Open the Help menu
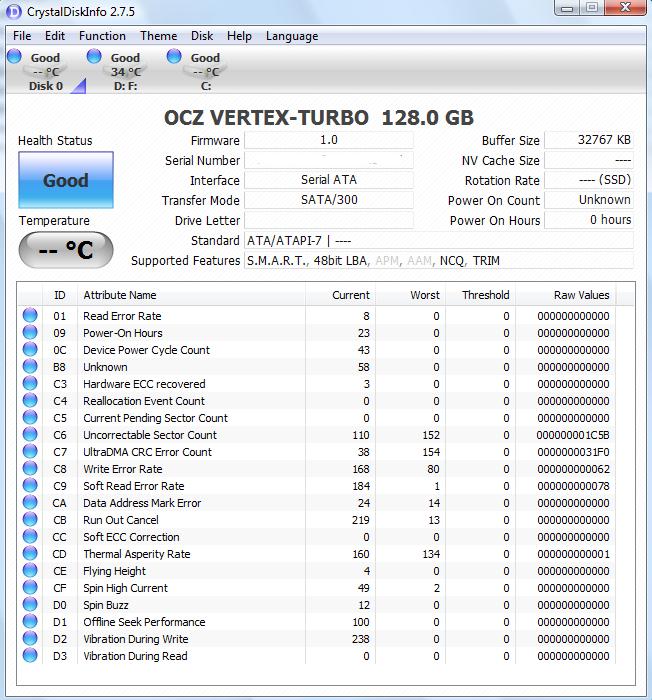Viewport: 652px width, 700px height. [239, 36]
